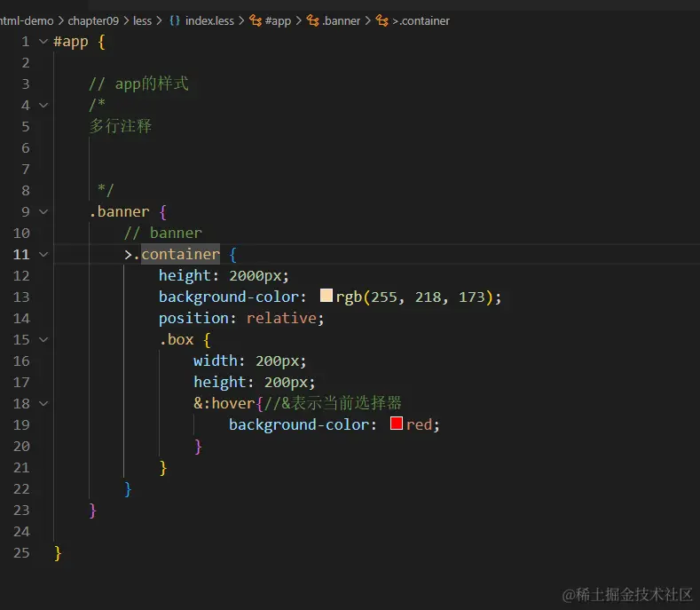Viewport: 700px width, 610px height.
Task: Click the symbol icon before >.container breadcrumb
Action: tap(381, 20)
